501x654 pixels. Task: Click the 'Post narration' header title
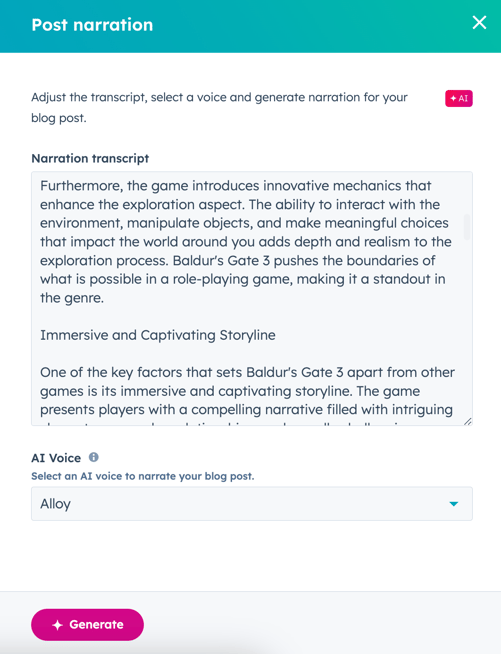tap(92, 25)
